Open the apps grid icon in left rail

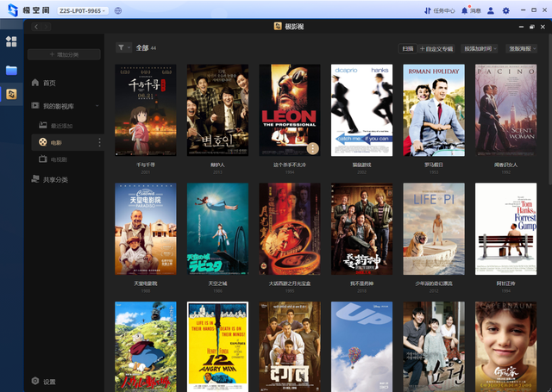point(11,41)
